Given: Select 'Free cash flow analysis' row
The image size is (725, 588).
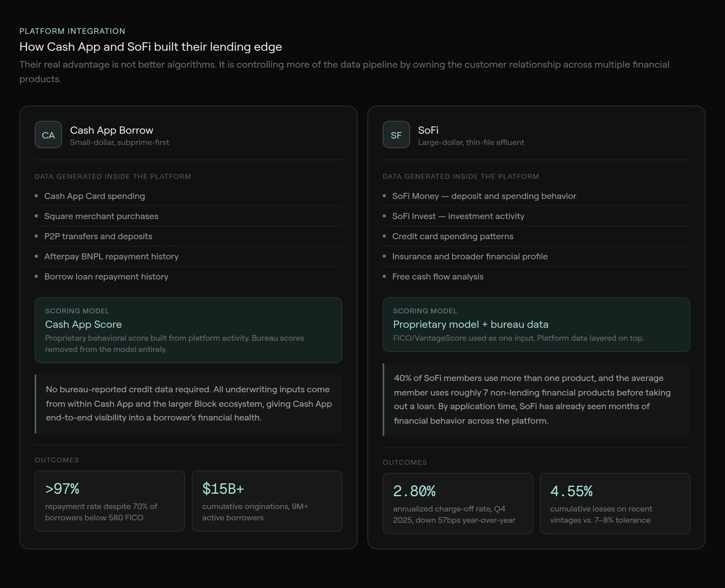Looking at the screenshot, I should 536,277.
